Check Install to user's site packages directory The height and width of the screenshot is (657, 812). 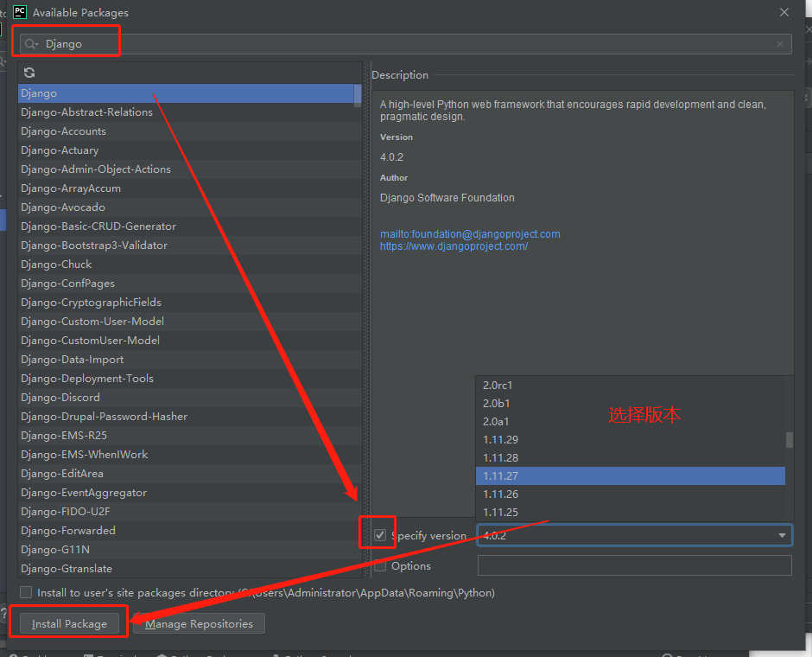[26, 591]
